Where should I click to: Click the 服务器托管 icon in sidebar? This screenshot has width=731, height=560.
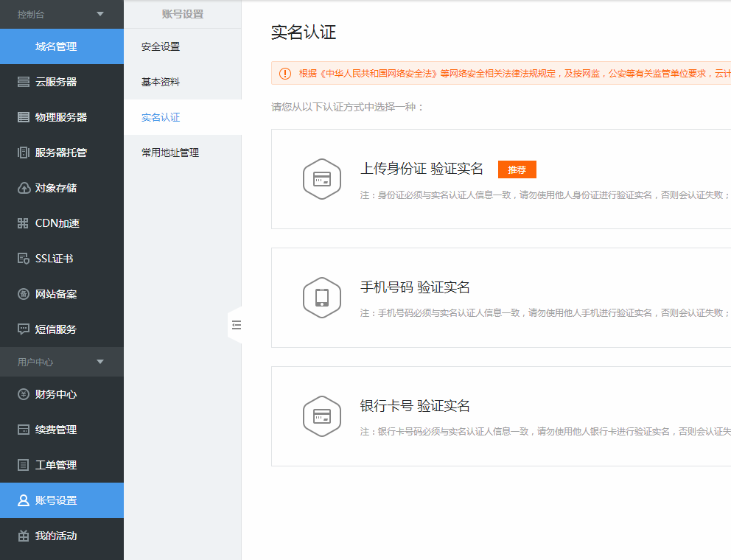point(24,153)
